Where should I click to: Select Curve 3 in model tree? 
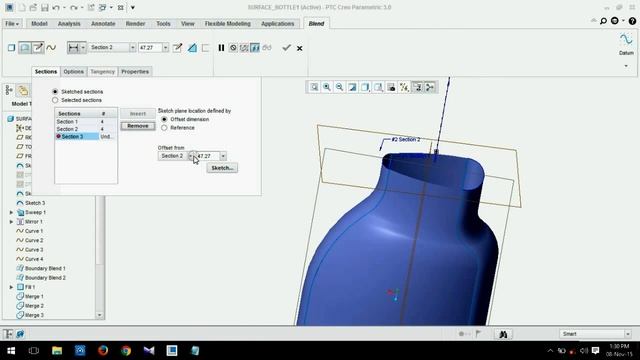pyautogui.click(x=29, y=249)
